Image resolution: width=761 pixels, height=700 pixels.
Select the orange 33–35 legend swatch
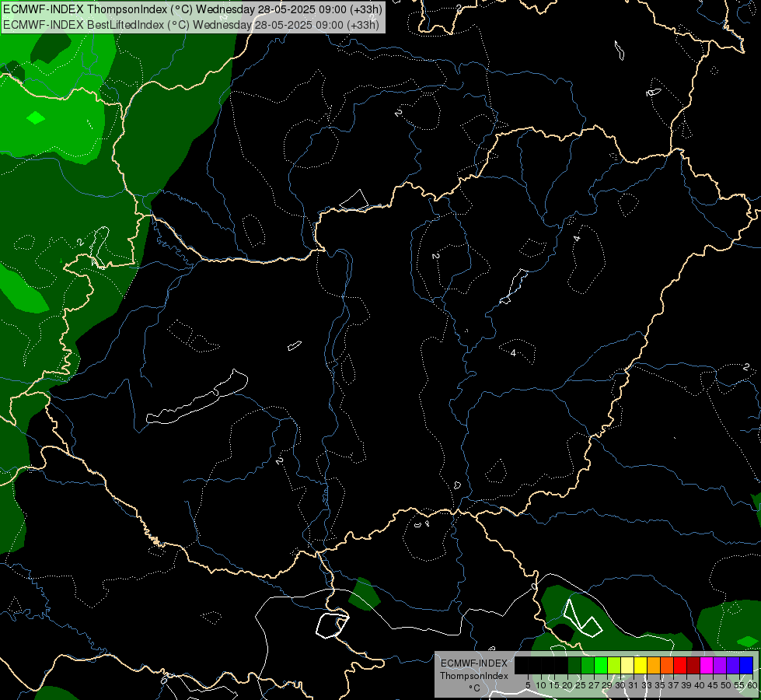[x=654, y=665]
